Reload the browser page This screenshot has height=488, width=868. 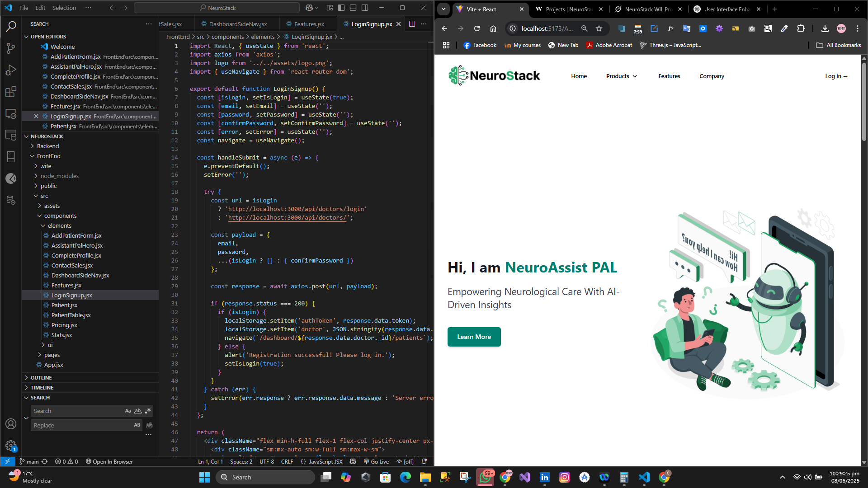476,28
